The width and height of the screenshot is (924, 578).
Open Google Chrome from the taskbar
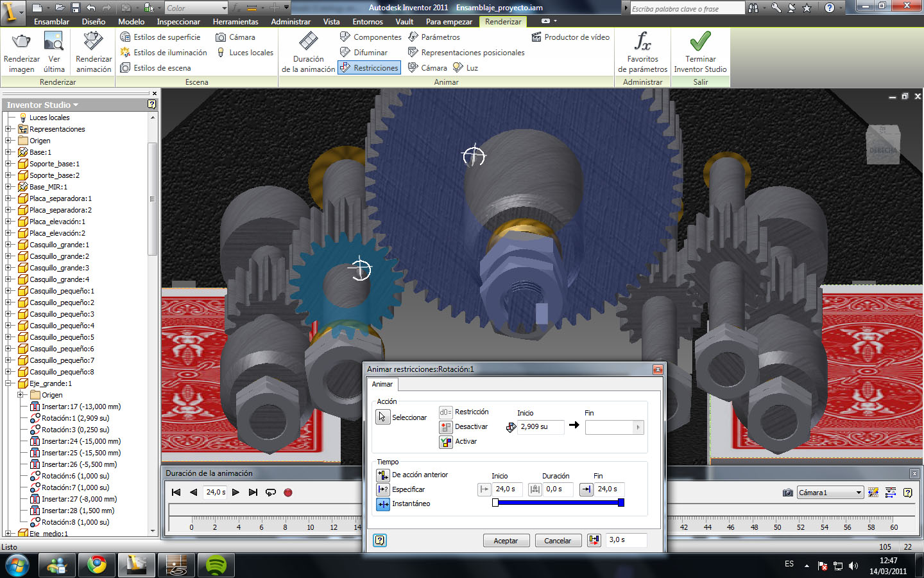97,565
